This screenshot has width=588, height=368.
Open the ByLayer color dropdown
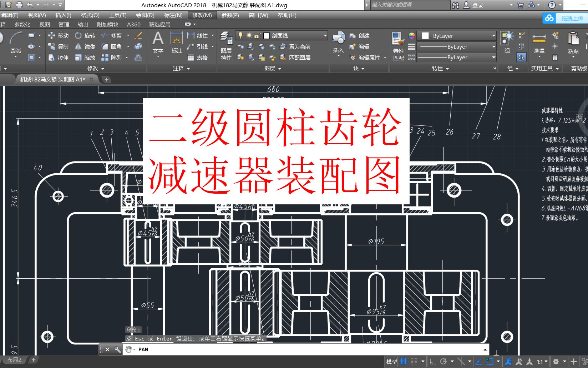point(493,35)
